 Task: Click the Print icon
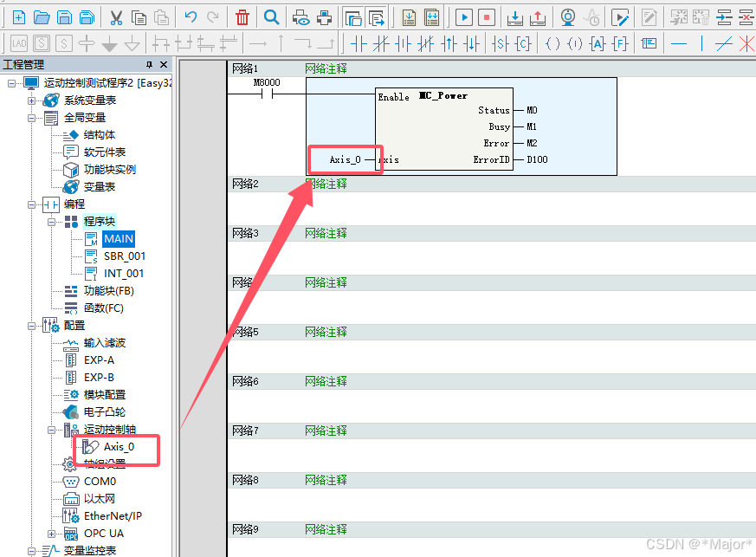click(324, 18)
